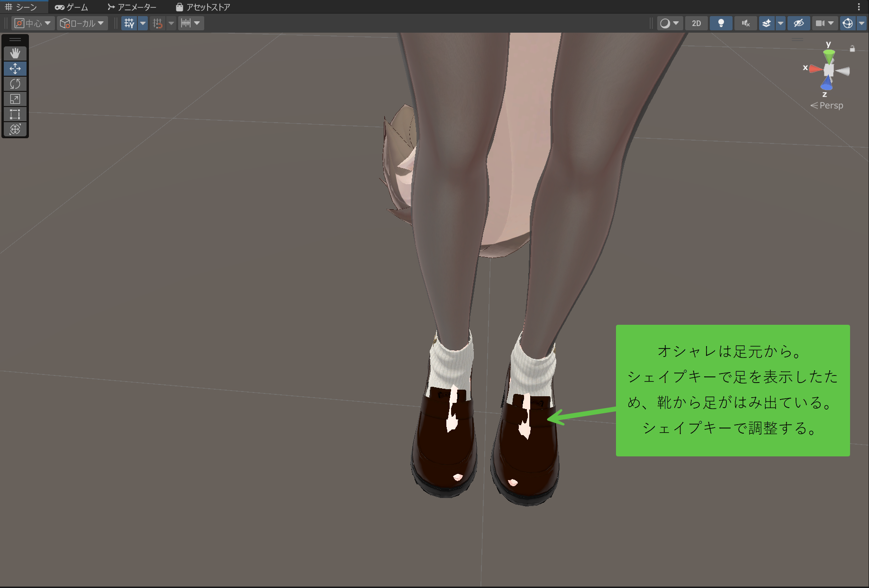Expand the grid visibility options arrow
Screen dimensions: 869x588
click(x=143, y=23)
